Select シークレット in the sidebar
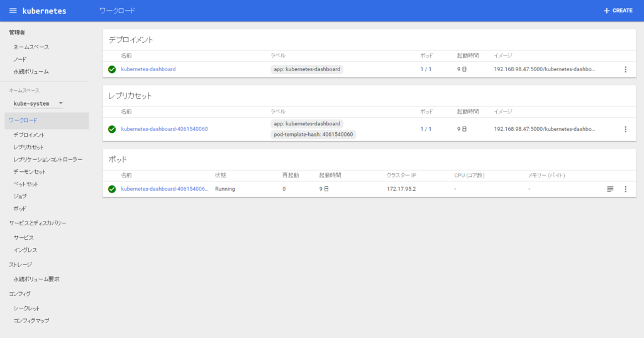The height and width of the screenshot is (338, 644). pos(26,308)
